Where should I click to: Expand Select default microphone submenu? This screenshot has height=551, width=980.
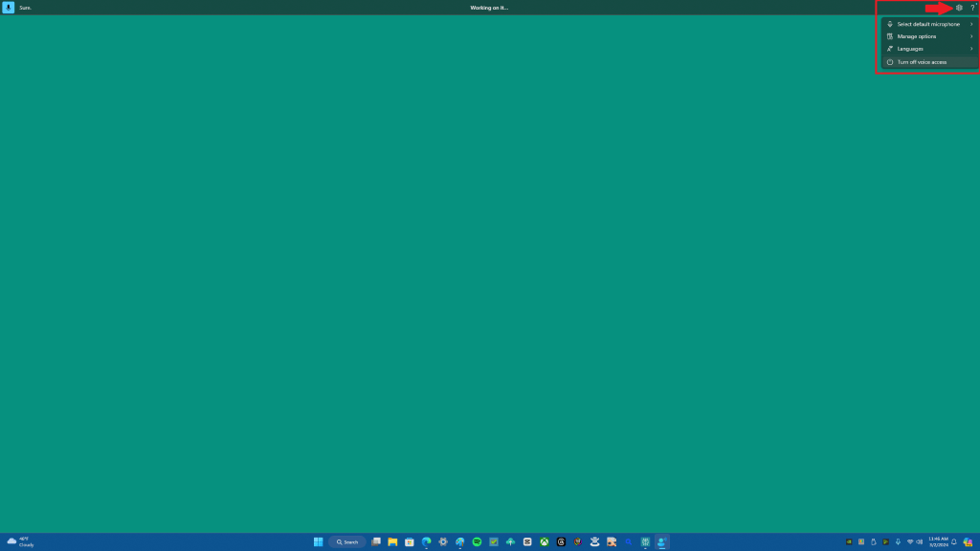[929, 24]
